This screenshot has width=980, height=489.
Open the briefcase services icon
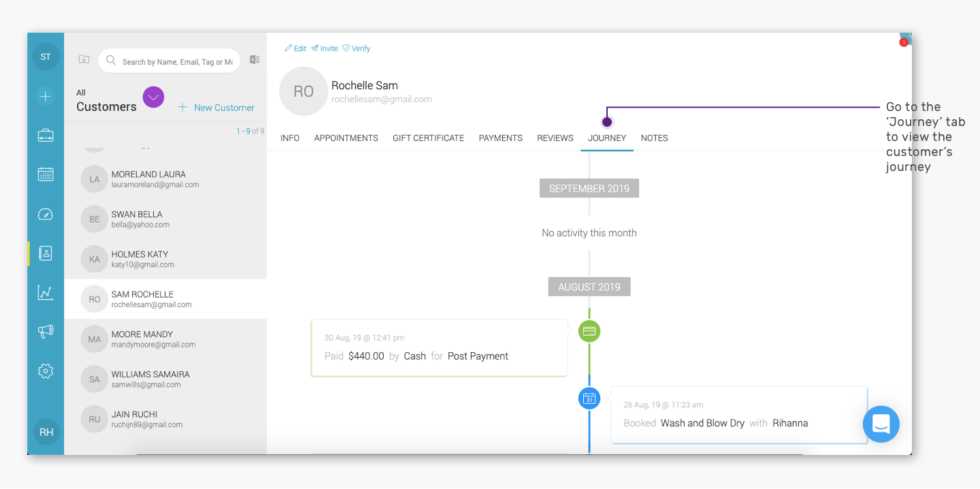pyautogui.click(x=46, y=135)
